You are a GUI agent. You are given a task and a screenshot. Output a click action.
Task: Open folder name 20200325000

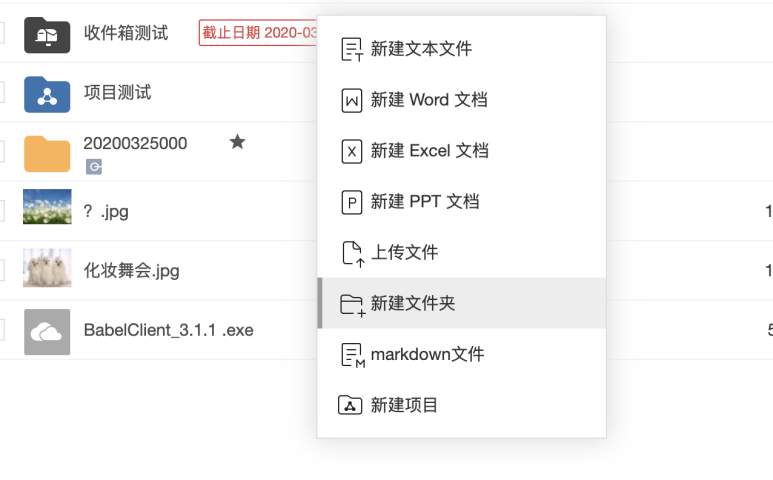click(135, 143)
